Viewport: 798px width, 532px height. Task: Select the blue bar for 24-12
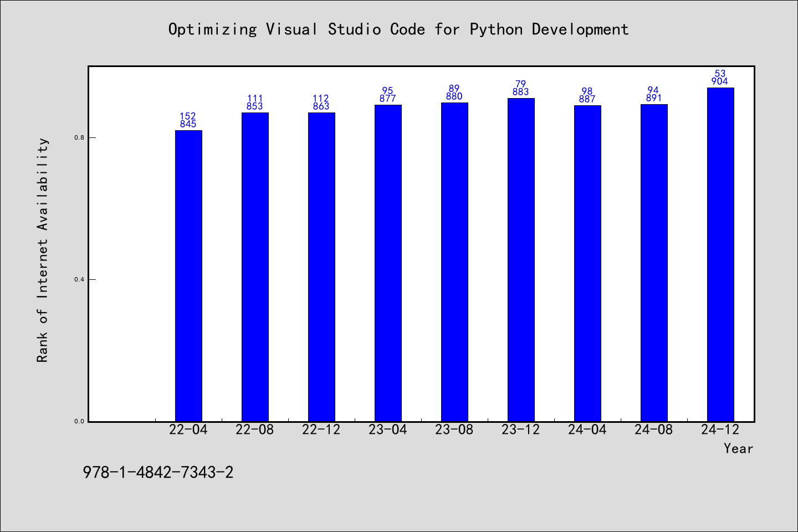pyautogui.click(x=720, y=255)
